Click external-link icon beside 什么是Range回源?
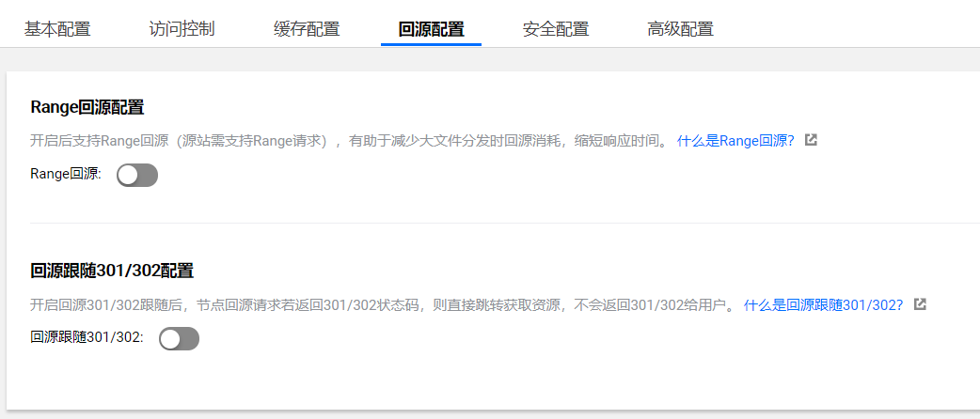The image size is (980, 419). (812, 140)
